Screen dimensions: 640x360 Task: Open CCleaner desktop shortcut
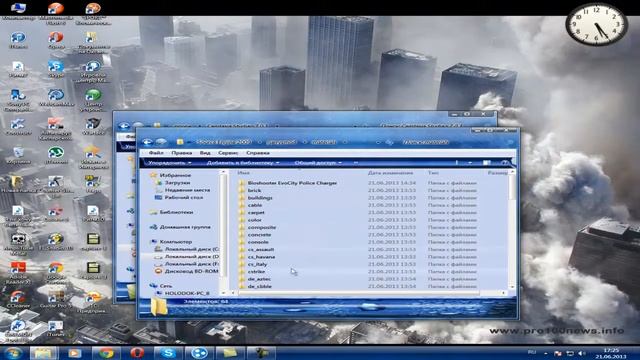pyautogui.click(x=18, y=299)
